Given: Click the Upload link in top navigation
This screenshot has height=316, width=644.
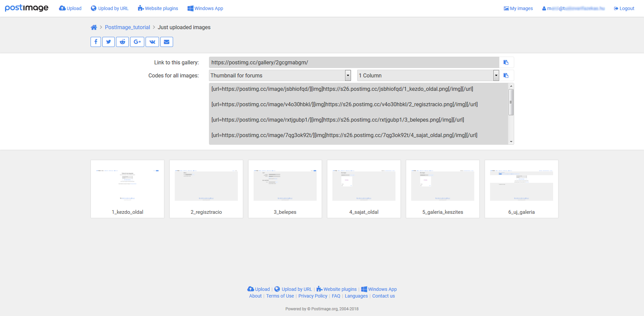Looking at the screenshot, I should [x=70, y=8].
